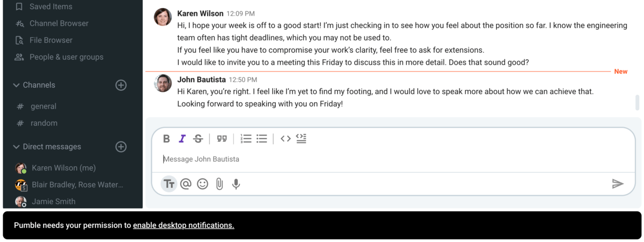Mention someone with the @ icon
Screen dimensions: 644x242
(x=186, y=184)
